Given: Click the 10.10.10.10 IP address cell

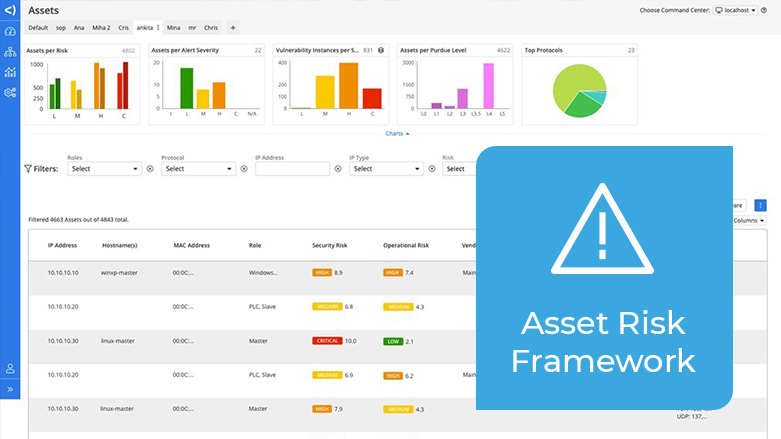Looking at the screenshot, I should pyautogui.click(x=63, y=273).
